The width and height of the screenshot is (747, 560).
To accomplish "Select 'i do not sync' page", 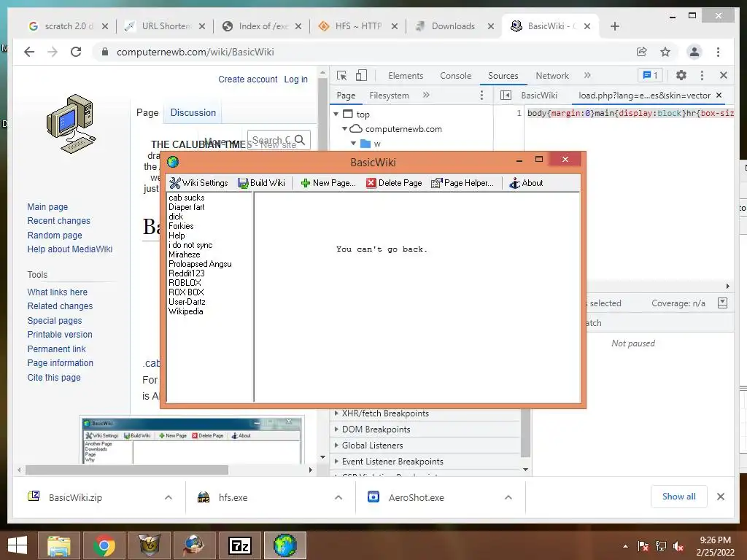I will point(190,245).
